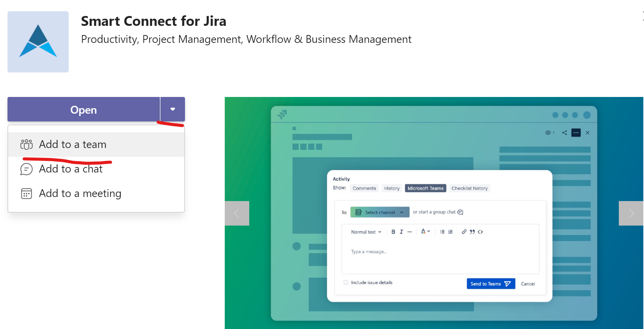Click the insert link icon

464,232
